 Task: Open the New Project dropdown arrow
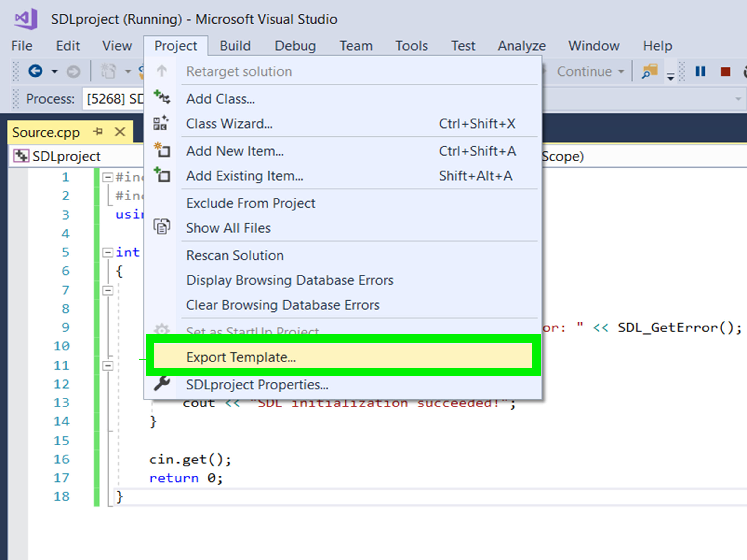[x=128, y=72]
